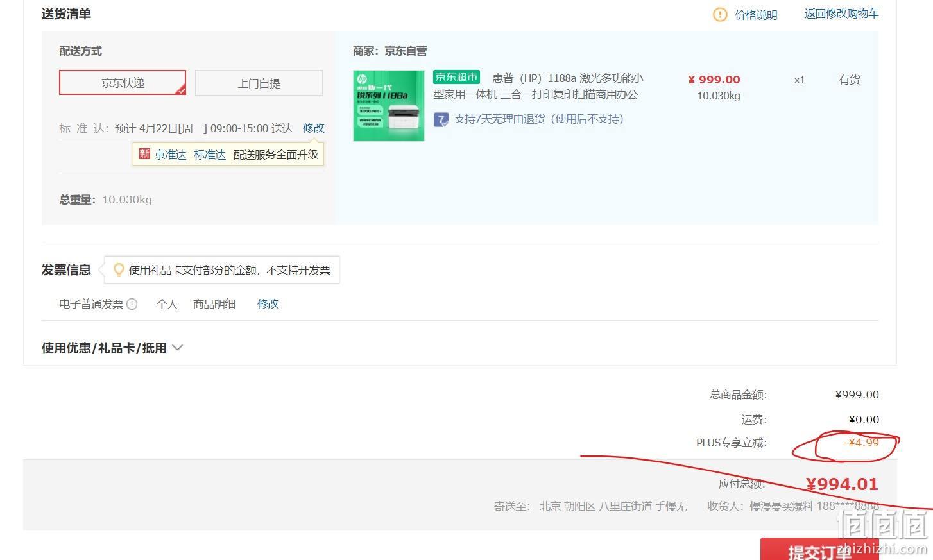Select 京东快递 delivery option
The image size is (933, 560).
(123, 83)
